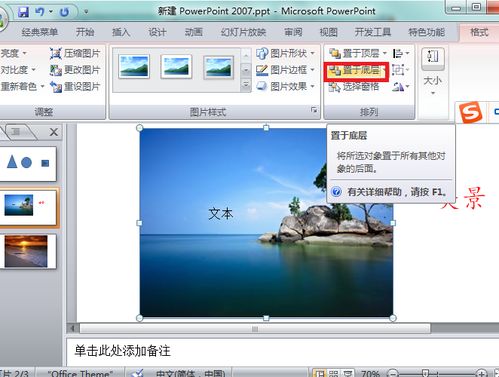The image size is (499, 377).
Task: Select the slide thumbnail with shapes
Action: point(28,164)
